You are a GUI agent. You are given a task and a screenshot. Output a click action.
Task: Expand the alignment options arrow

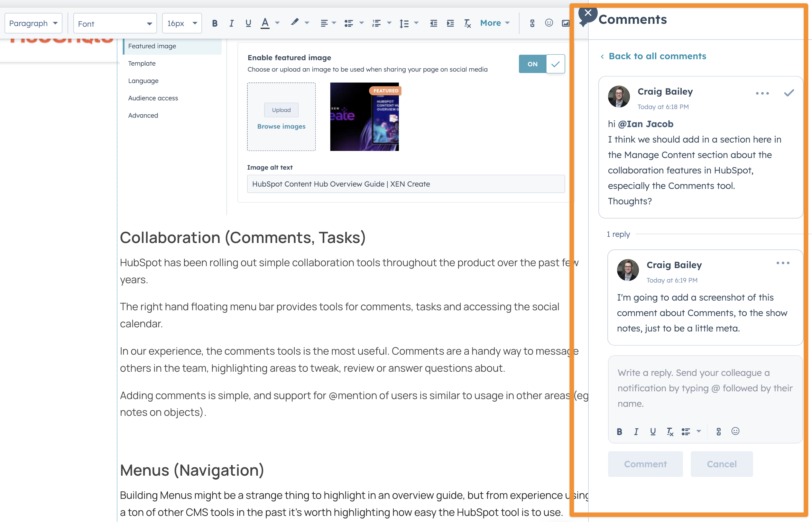point(334,23)
